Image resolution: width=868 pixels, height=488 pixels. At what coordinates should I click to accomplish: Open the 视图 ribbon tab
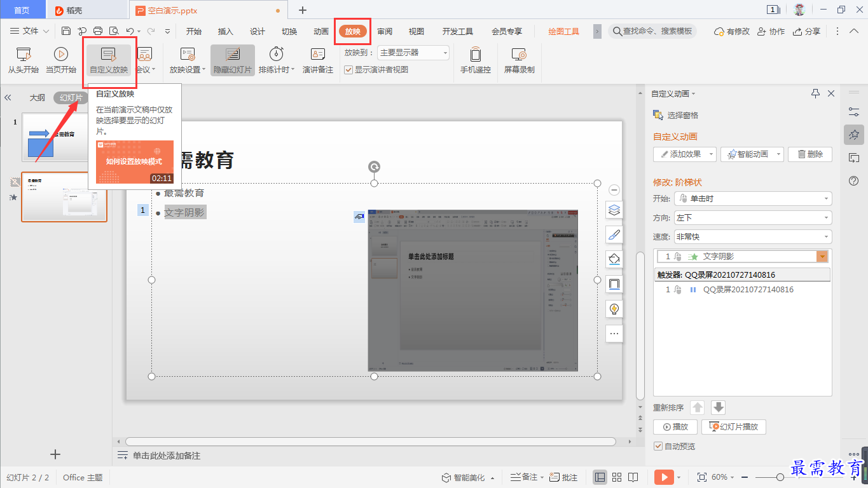417,31
